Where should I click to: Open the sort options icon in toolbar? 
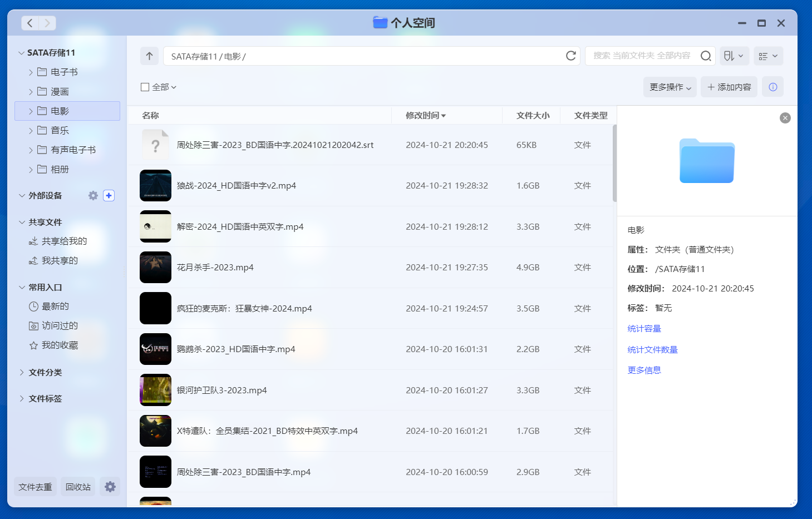click(734, 56)
